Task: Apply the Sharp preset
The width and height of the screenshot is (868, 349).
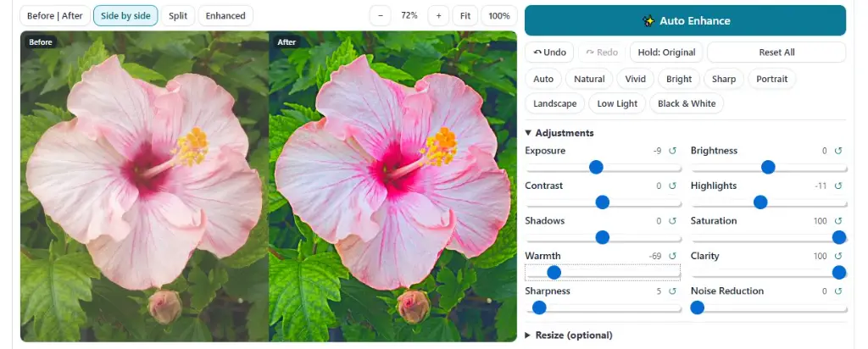Action: click(x=724, y=79)
